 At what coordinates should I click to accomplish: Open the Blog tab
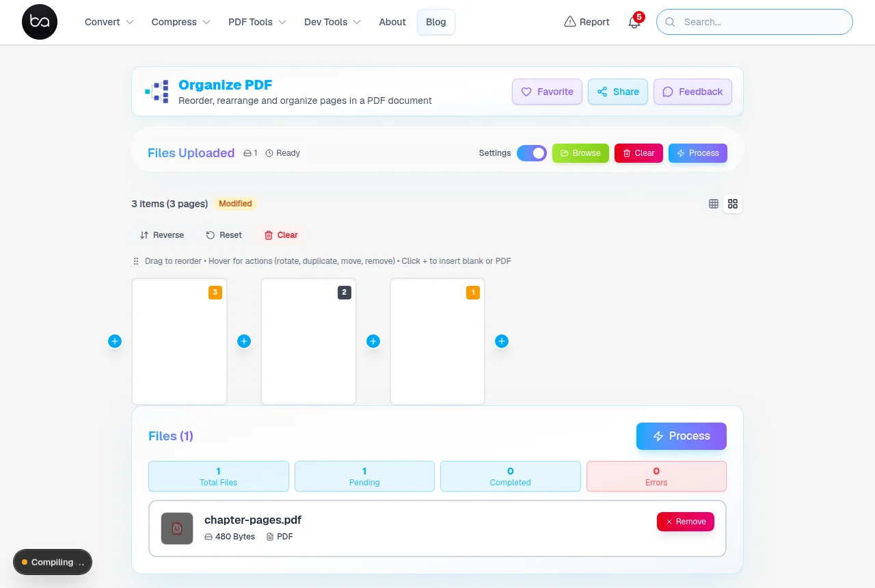point(436,22)
